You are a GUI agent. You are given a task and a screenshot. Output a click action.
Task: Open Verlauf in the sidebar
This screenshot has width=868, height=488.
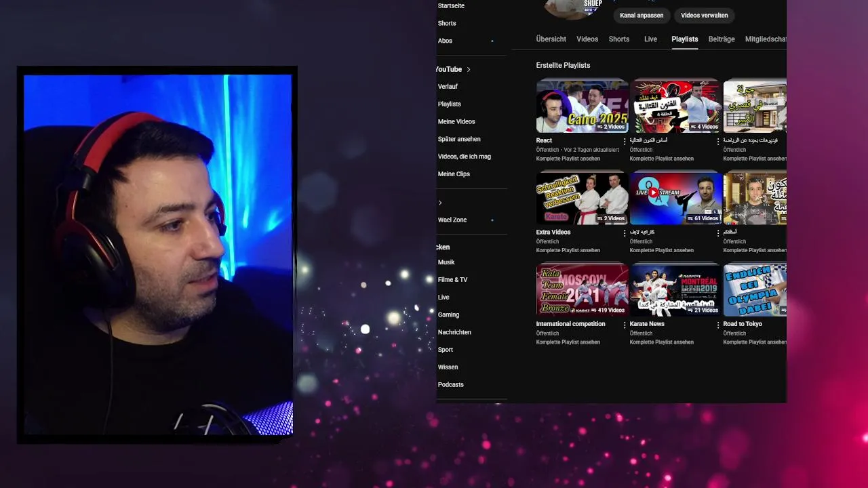tap(448, 87)
